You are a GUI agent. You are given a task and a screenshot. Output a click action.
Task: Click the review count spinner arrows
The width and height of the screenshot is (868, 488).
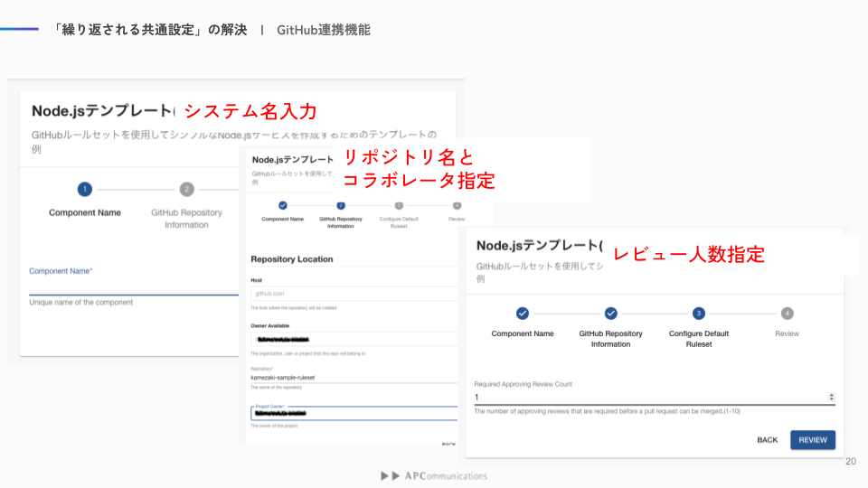831,398
